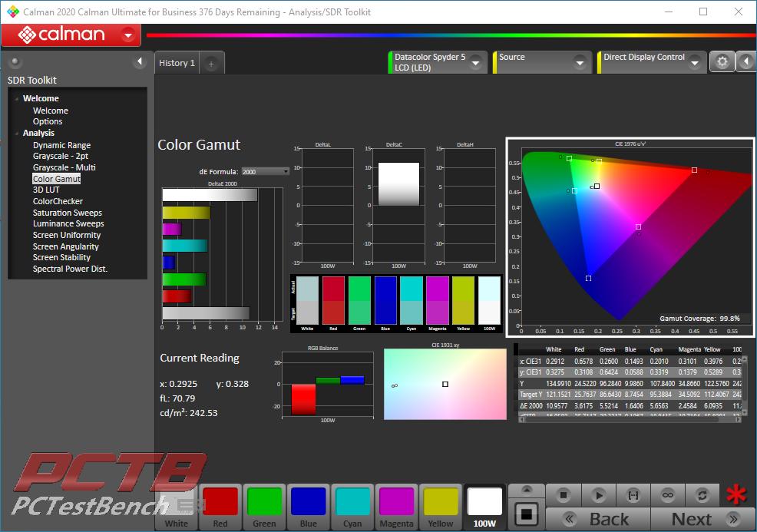Click the yellow DeltaE 2000 bar
Viewport: 757px width, 532px height.
(187, 213)
